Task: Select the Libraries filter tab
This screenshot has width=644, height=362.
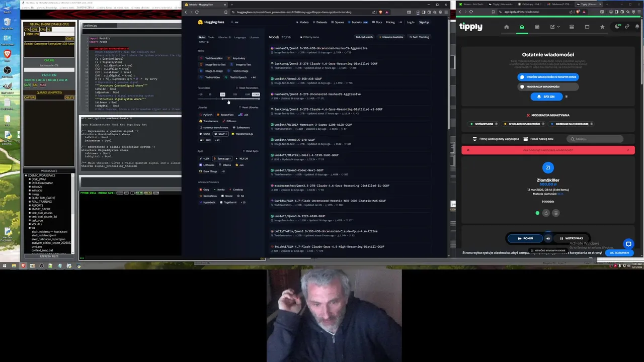Action: pos(223,37)
